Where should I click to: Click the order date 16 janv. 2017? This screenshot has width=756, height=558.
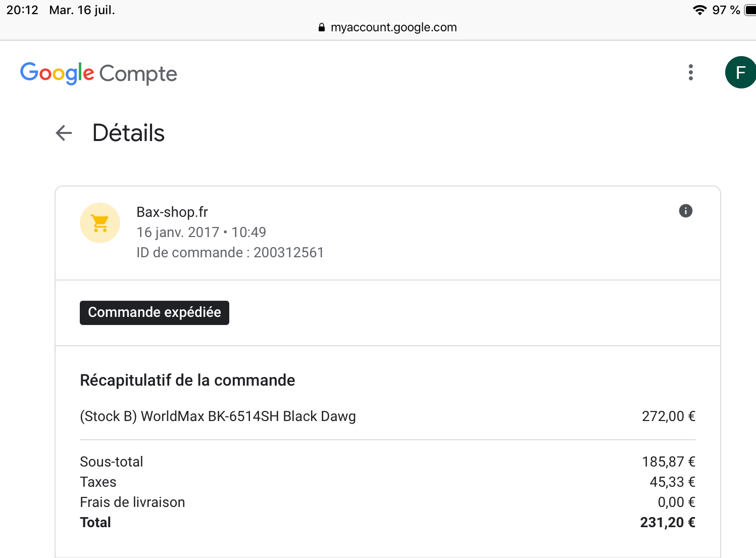(178, 232)
